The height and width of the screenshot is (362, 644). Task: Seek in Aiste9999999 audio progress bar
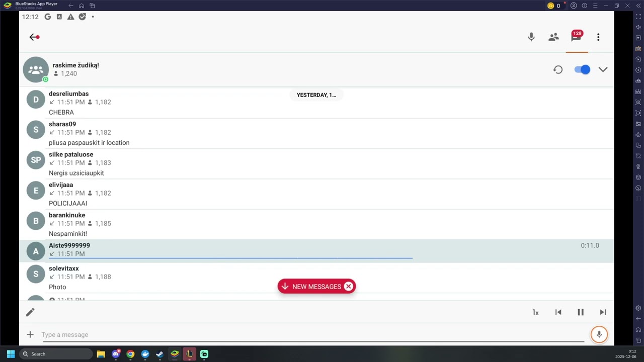pos(230,258)
